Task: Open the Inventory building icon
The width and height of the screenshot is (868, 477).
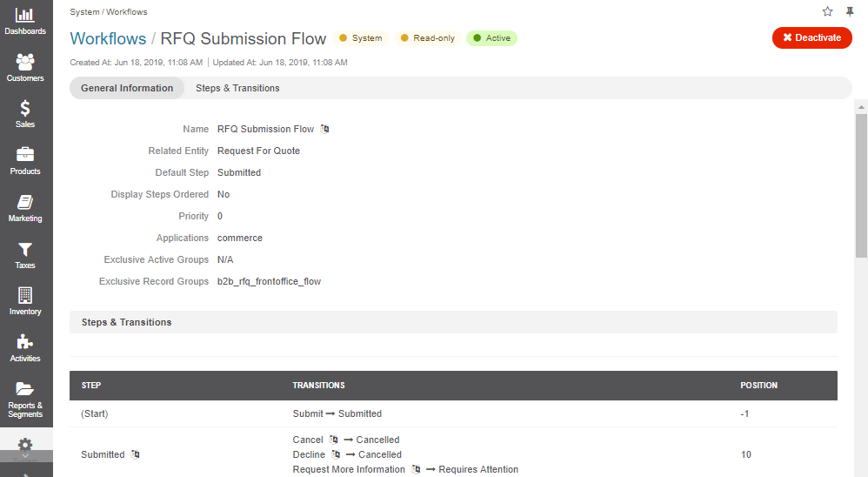Action: click(x=25, y=295)
